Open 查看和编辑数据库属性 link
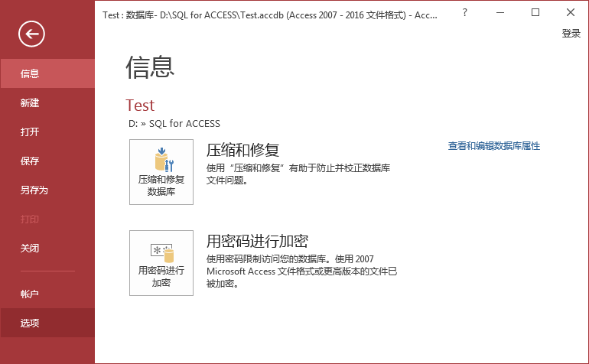The height and width of the screenshot is (364, 589). pyautogui.click(x=494, y=146)
